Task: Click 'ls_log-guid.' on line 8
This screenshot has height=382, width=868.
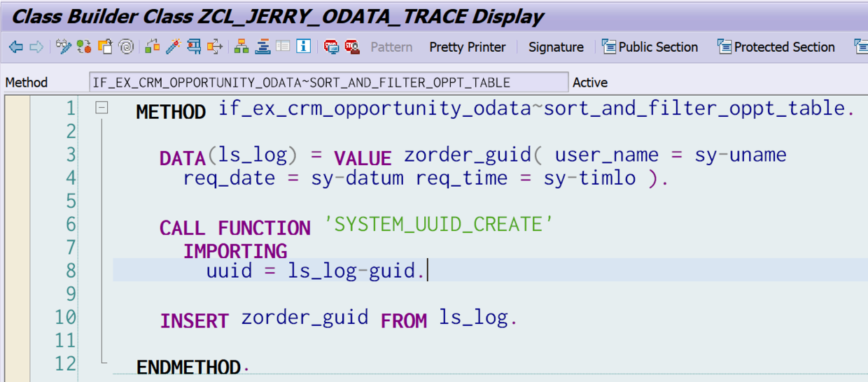Action: (x=356, y=271)
